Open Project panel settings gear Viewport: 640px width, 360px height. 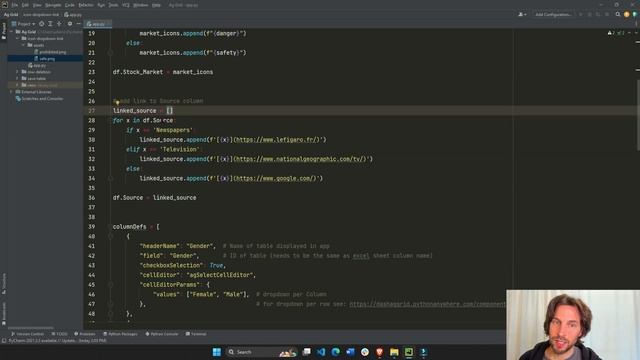tap(70, 24)
